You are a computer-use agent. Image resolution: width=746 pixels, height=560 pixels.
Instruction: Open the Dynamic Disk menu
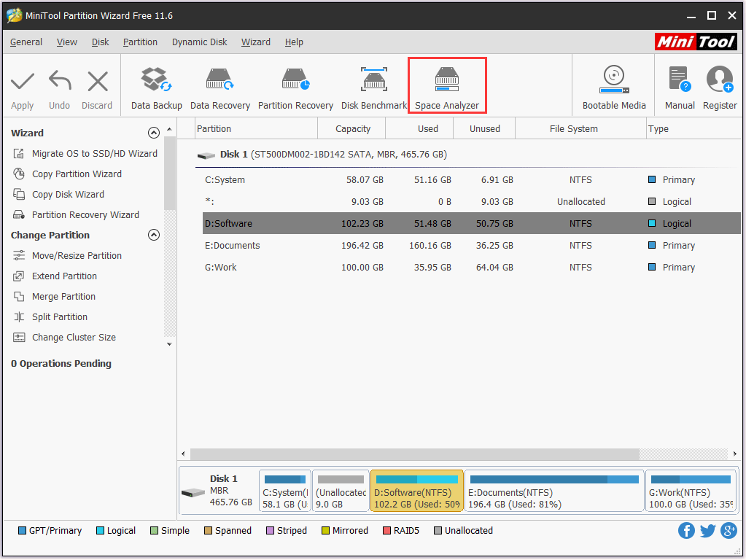[199, 42]
